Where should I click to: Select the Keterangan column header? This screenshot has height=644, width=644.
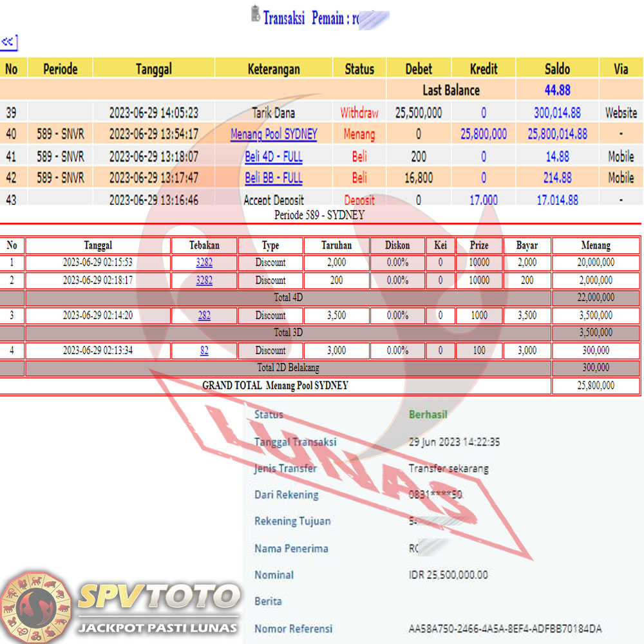pyautogui.click(x=274, y=68)
